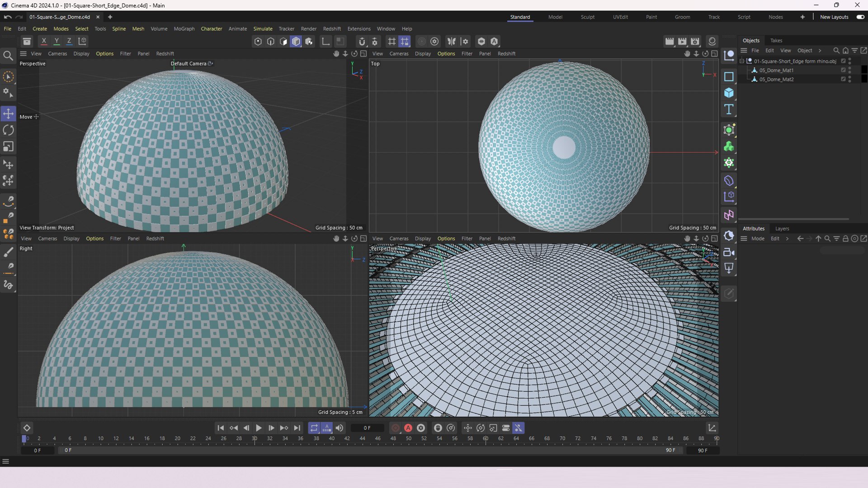Click timeline ruler at frame 30

click(x=255, y=439)
